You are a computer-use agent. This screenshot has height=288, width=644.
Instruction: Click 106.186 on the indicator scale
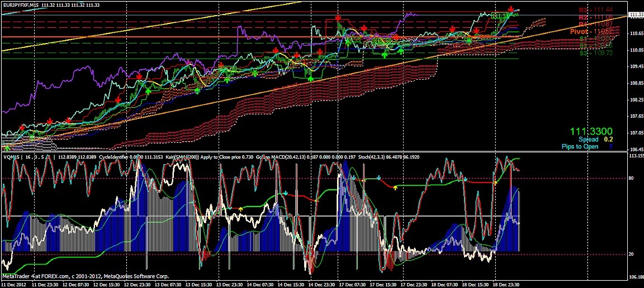tap(636, 276)
